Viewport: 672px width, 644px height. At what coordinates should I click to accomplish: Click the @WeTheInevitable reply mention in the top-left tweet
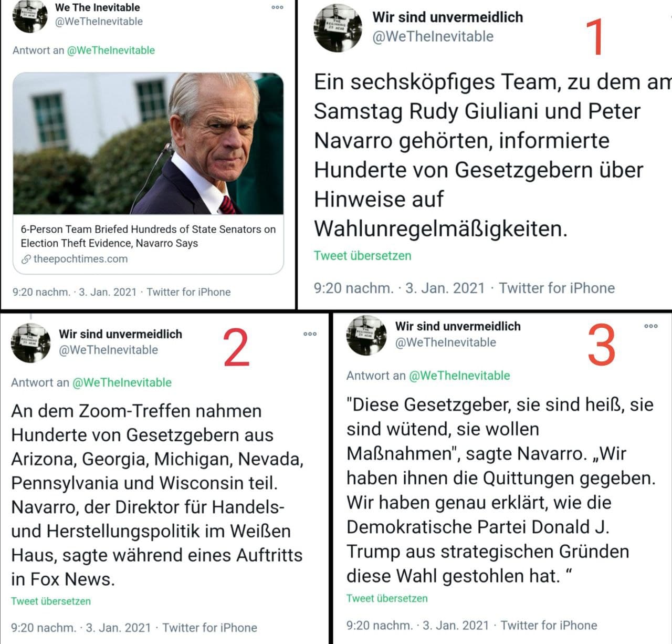tap(111, 50)
